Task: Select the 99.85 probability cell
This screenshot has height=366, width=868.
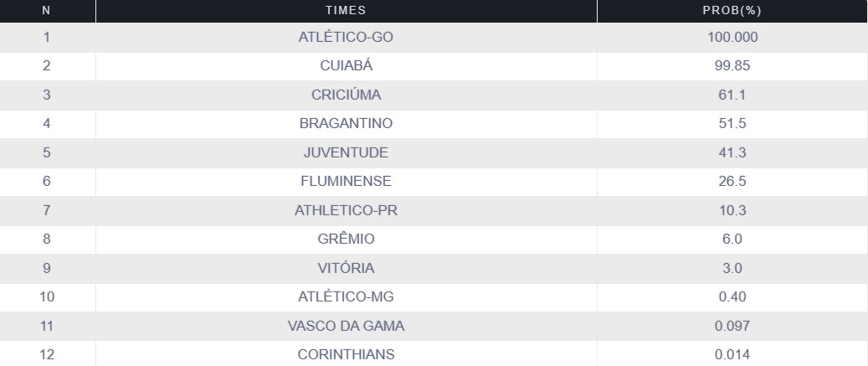Action: (x=732, y=66)
